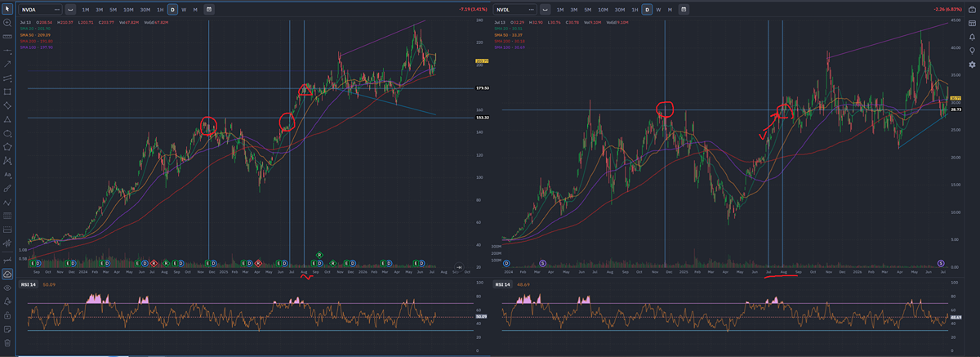Open the NVDL chart type dropdown
The width and height of the screenshot is (980, 357).
tap(547, 9)
